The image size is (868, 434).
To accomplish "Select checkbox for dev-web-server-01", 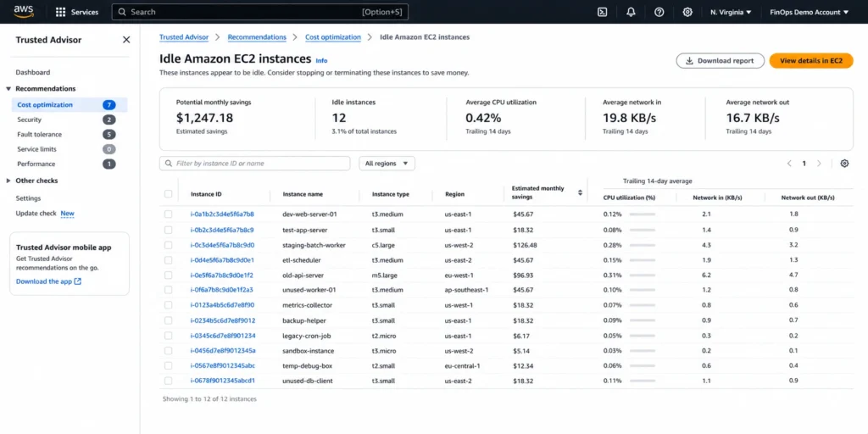I will click(x=169, y=214).
